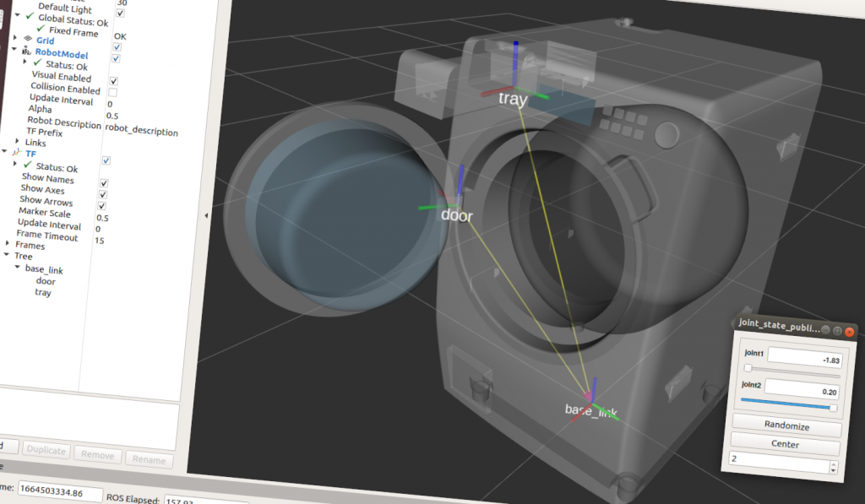Enable the Collision Enabled checkbox
865x504 pixels.
(112, 92)
